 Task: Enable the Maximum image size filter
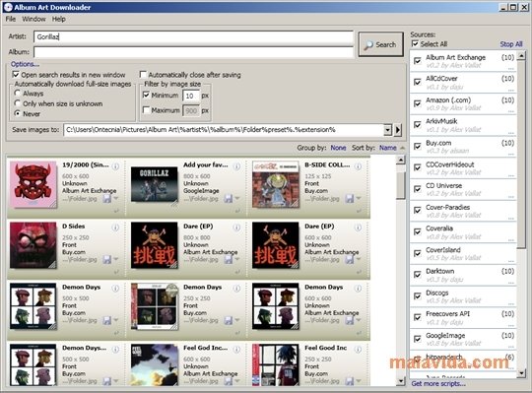[146, 110]
